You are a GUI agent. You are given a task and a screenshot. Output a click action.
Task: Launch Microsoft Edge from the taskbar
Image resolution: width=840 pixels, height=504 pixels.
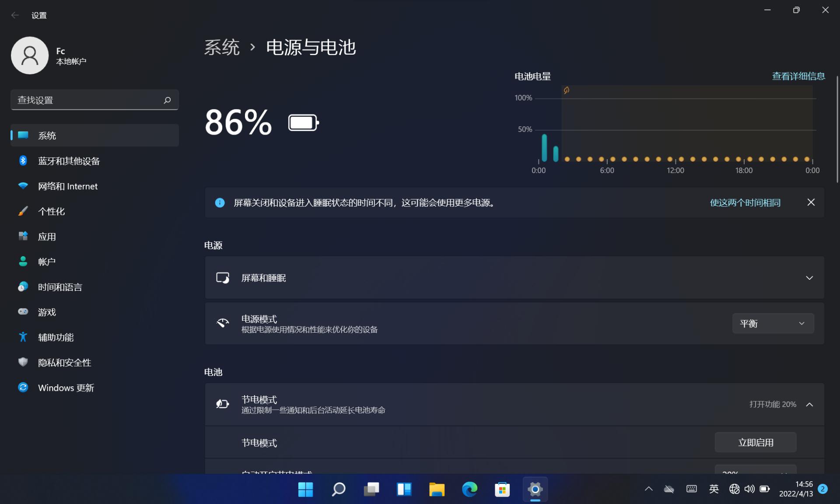tap(469, 490)
